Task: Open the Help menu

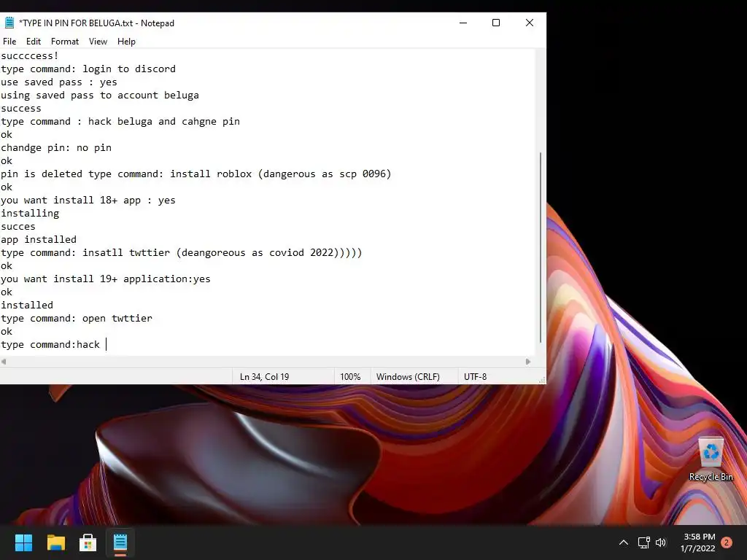Action: click(x=126, y=42)
